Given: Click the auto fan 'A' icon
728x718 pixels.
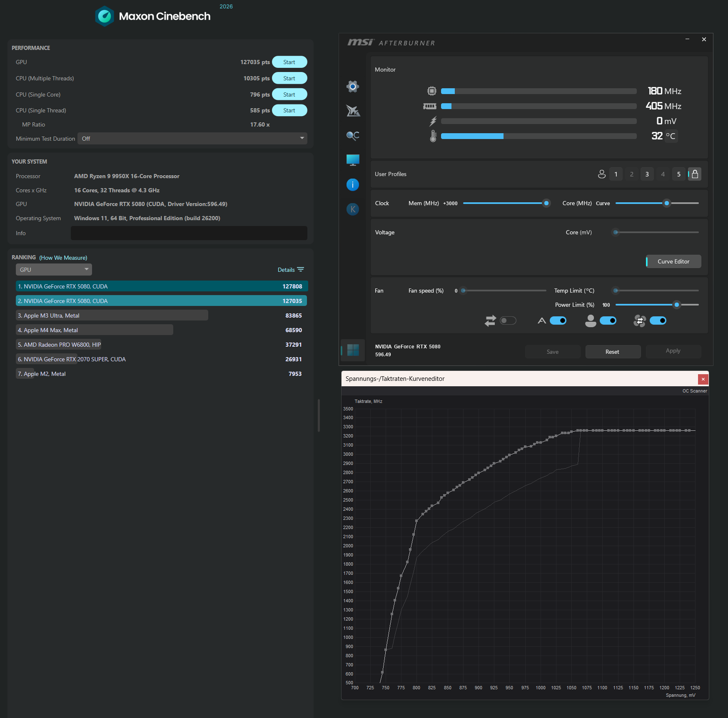Looking at the screenshot, I should coord(542,320).
